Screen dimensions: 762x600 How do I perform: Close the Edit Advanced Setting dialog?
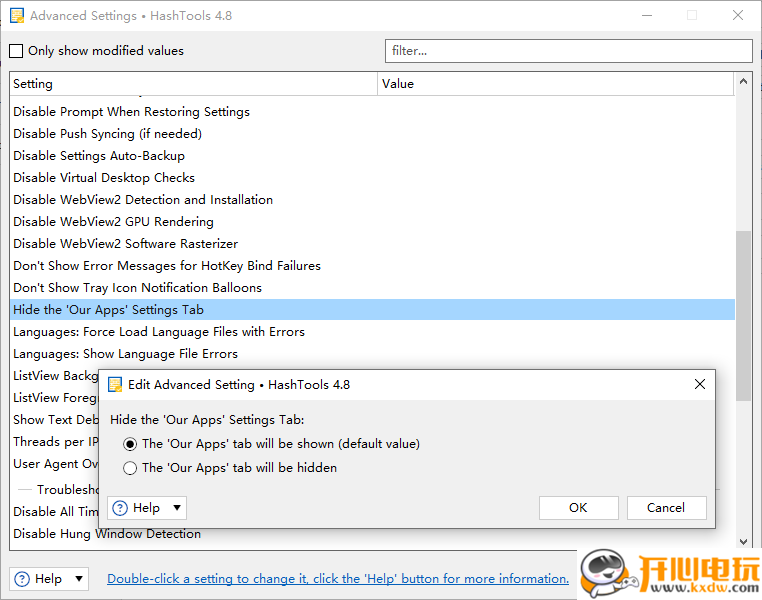(700, 384)
